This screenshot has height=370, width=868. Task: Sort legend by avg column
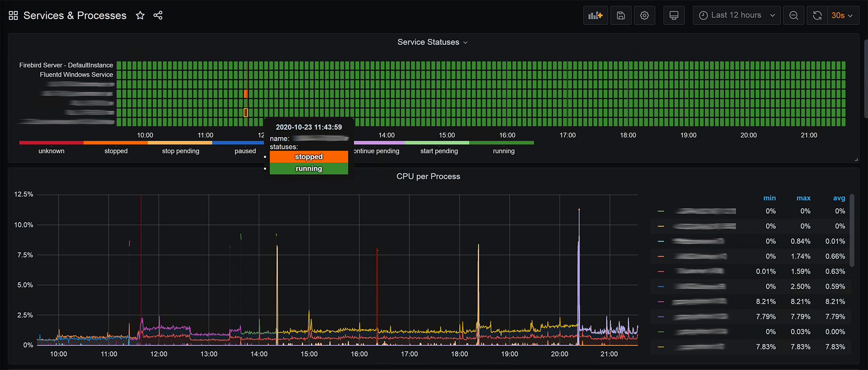click(x=839, y=198)
